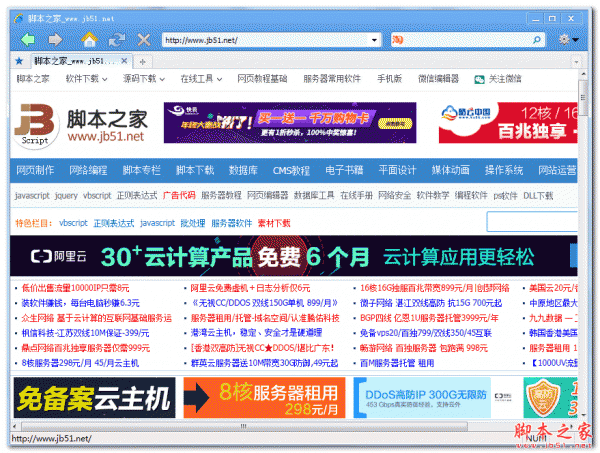This screenshot has width=600, height=453.
Task: Open 港湾云主机 稳定、安全才是硬道理 link
Action: coord(256,333)
